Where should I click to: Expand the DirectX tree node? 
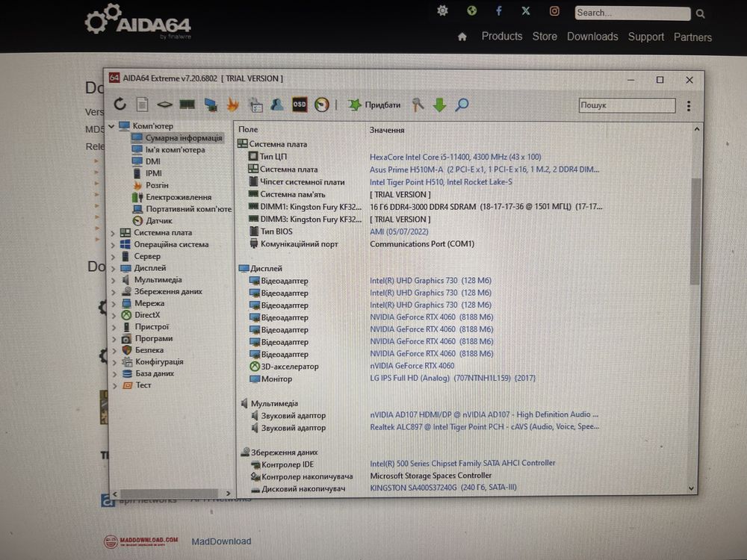[x=114, y=315]
